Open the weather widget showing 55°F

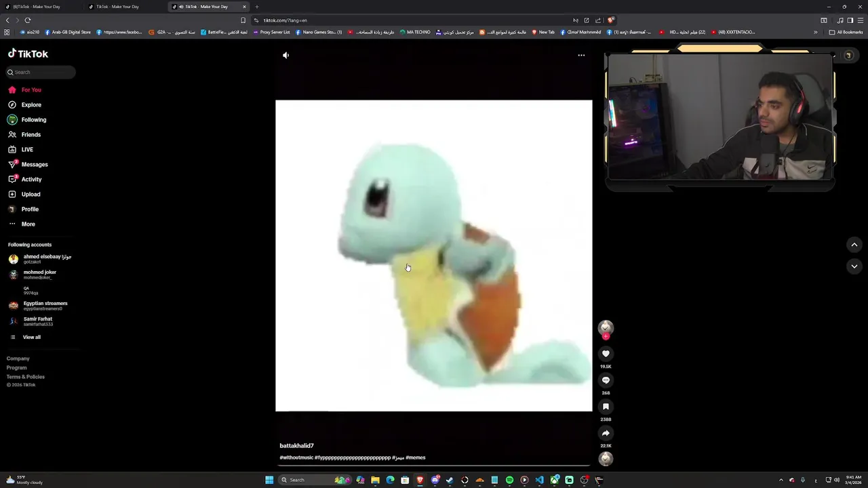tap(24, 480)
